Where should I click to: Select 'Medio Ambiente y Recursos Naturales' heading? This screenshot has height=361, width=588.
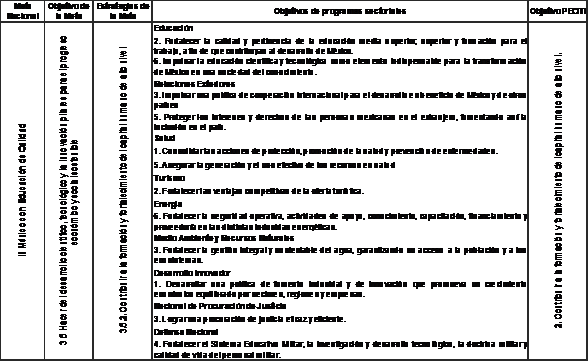tap(224, 238)
